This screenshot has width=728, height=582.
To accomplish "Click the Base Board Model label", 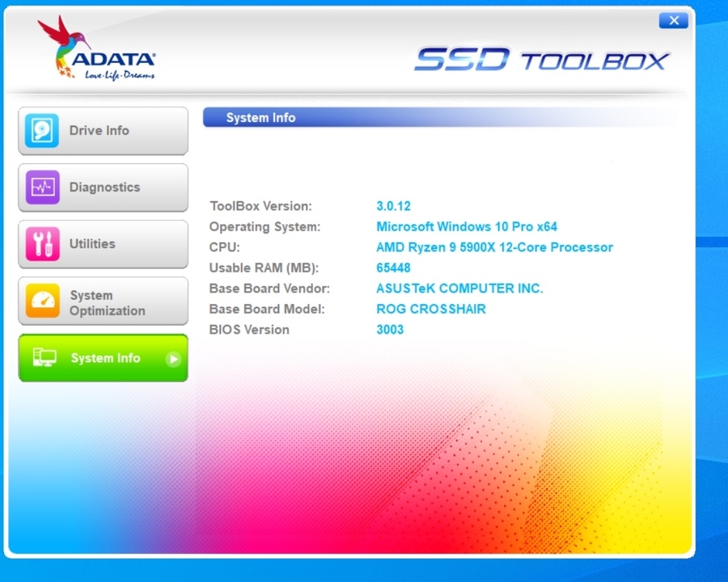I will tap(267, 309).
